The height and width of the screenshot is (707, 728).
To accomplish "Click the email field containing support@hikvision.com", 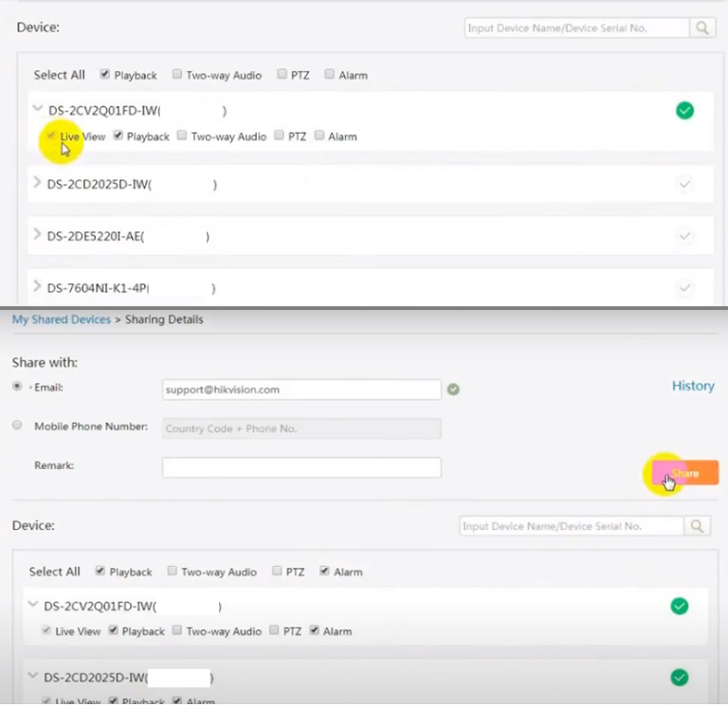I will pyautogui.click(x=301, y=390).
